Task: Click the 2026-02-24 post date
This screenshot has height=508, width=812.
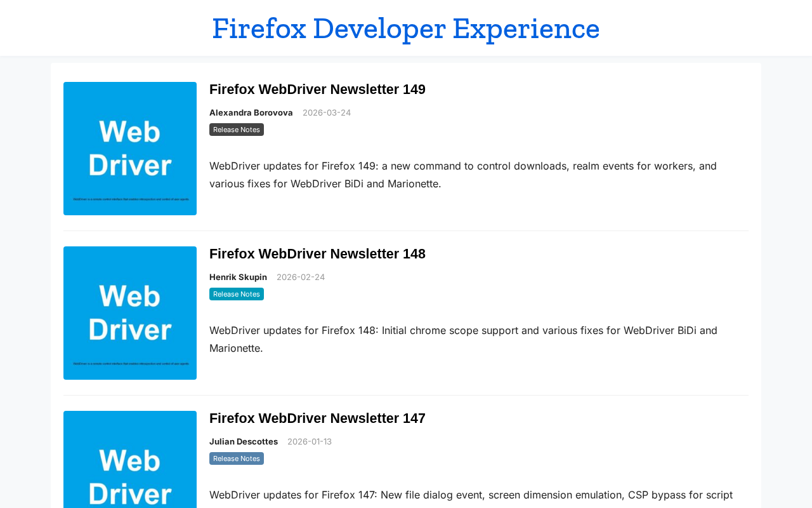Action: pyautogui.click(x=301, y=277)
